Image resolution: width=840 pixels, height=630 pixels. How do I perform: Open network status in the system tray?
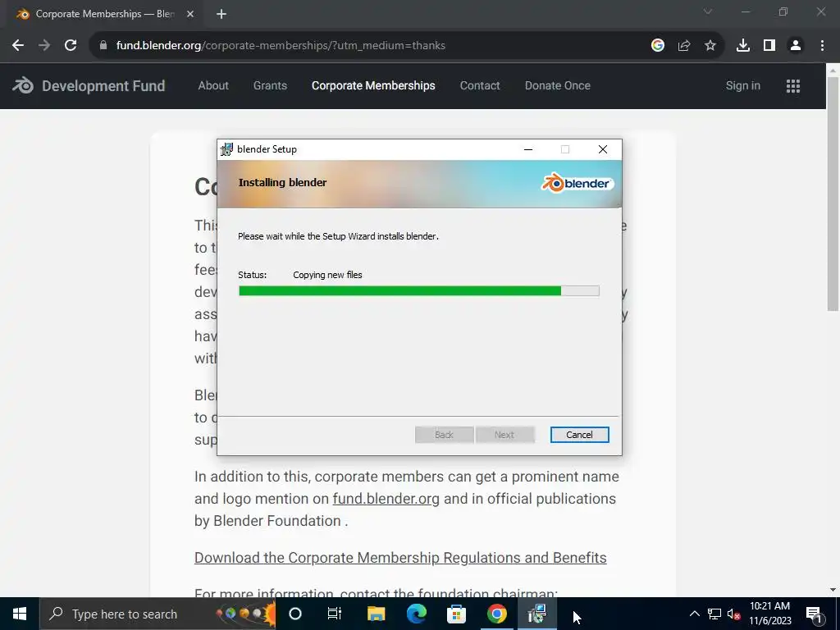tap(714, 614)
